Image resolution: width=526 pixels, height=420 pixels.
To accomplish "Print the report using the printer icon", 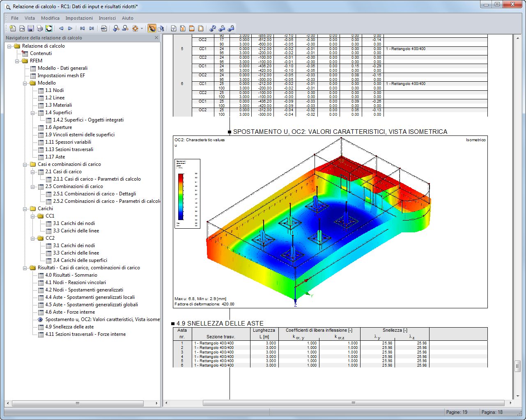I will pos(40,28).
